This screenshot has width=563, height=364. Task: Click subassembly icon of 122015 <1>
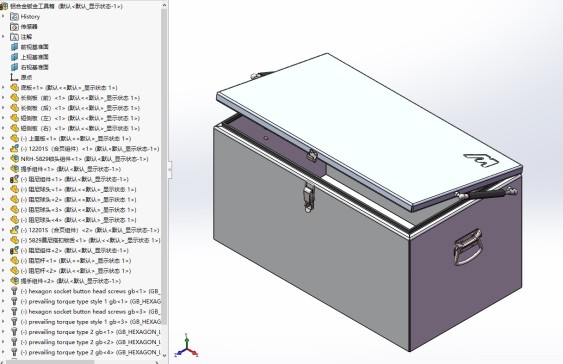pos(14,148)
